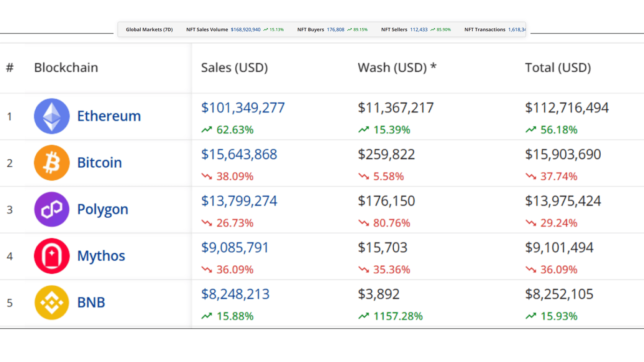644x362 pixels.
Task: Click Polygon total $13,975,424
Action: pyautogui.click(x=563, y=201)
